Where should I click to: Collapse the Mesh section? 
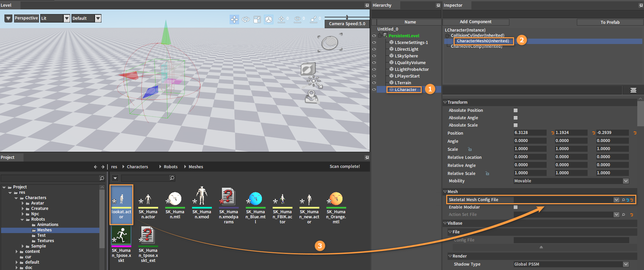click(445, 192)
